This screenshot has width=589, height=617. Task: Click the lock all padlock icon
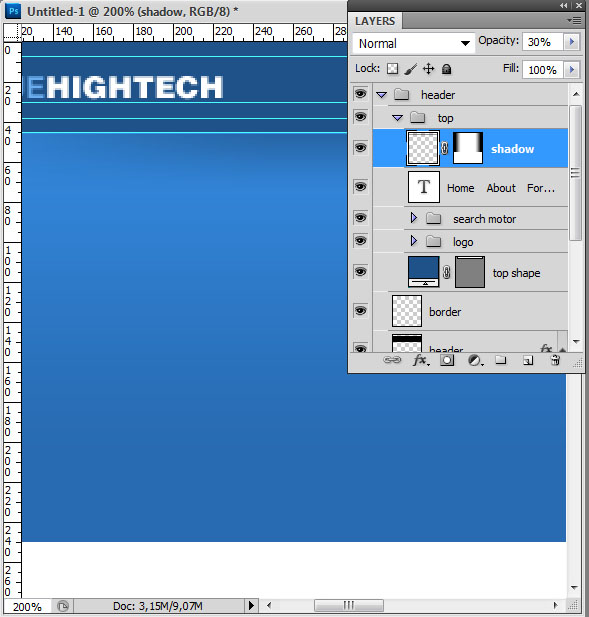point(446,69)
